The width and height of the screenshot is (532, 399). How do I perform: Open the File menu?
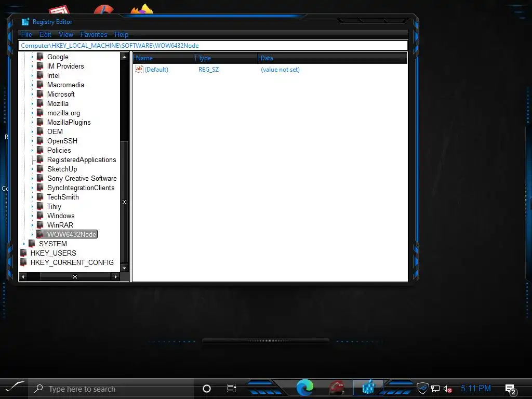click(26, 34)
